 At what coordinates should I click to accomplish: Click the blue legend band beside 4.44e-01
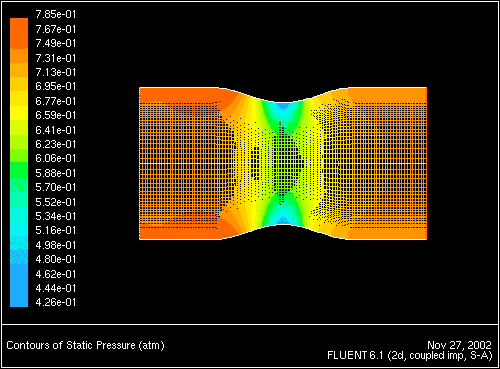pos(19,286)
